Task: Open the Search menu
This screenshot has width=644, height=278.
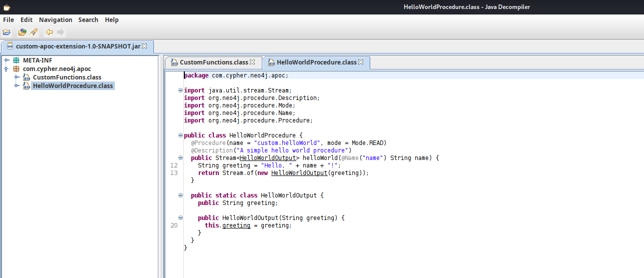Action: pyautogui.click(x=88, y=20)
